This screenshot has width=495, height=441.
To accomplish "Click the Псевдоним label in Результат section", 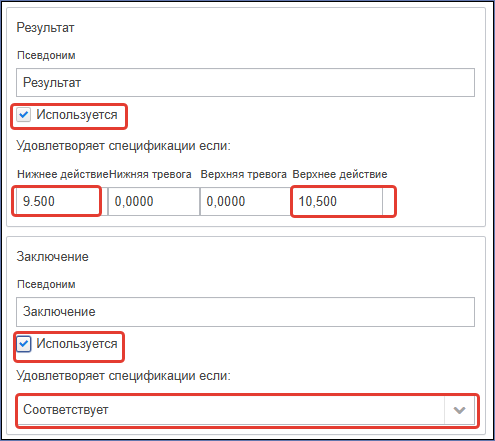I will [x=46, y=55].
